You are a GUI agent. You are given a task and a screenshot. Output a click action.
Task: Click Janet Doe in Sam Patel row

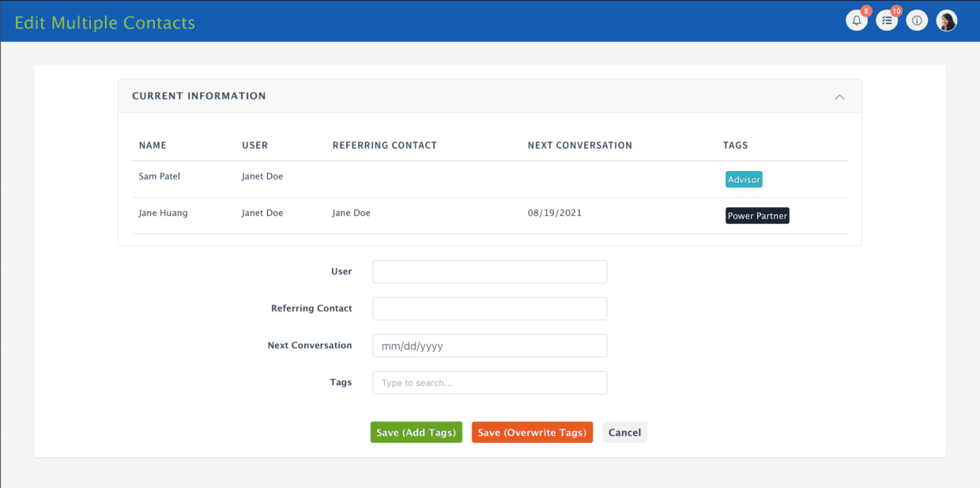(262, 176)
